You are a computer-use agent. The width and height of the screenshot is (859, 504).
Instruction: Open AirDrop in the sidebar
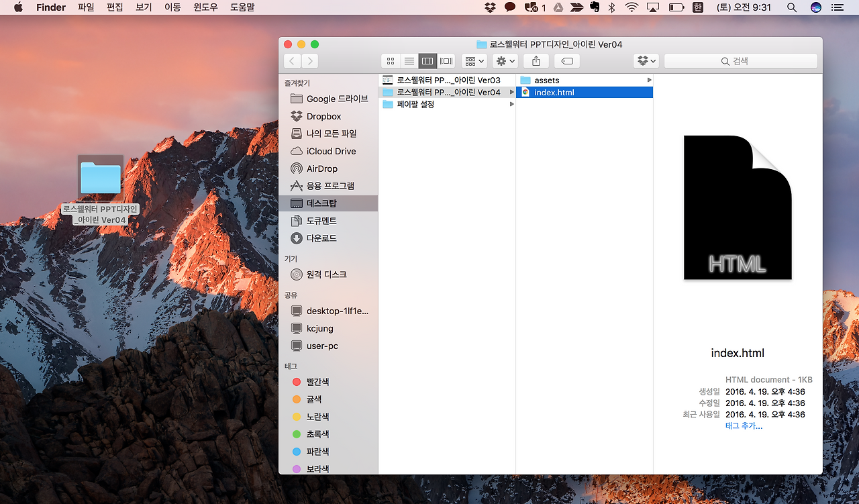coord(321,168)
